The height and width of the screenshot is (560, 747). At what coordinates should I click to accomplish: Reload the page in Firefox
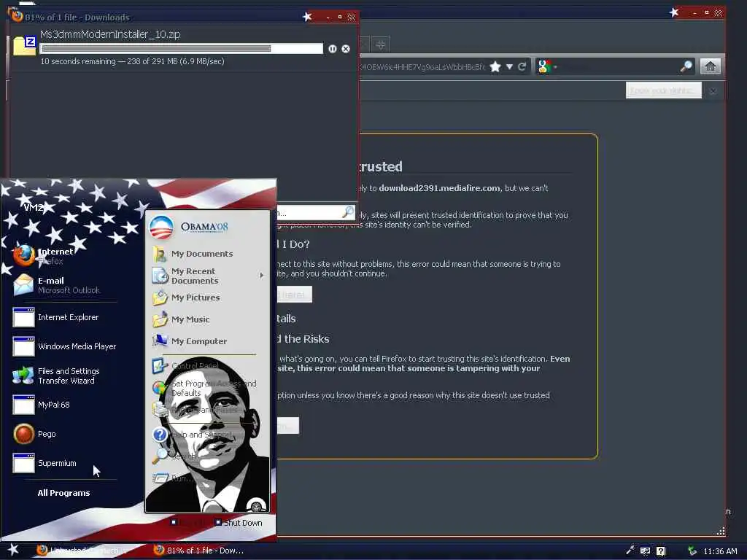[522, 66]
